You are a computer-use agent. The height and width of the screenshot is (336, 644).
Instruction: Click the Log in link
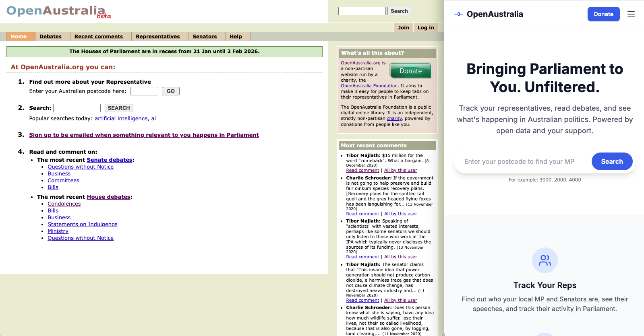(425, 28)
